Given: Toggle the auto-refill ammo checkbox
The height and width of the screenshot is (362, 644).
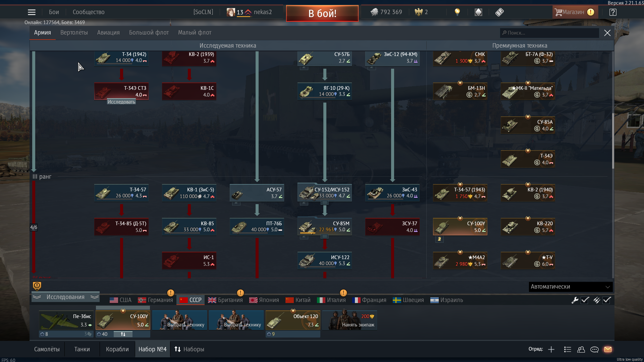Looking at the screenshot, I should [x=607, y=300].
